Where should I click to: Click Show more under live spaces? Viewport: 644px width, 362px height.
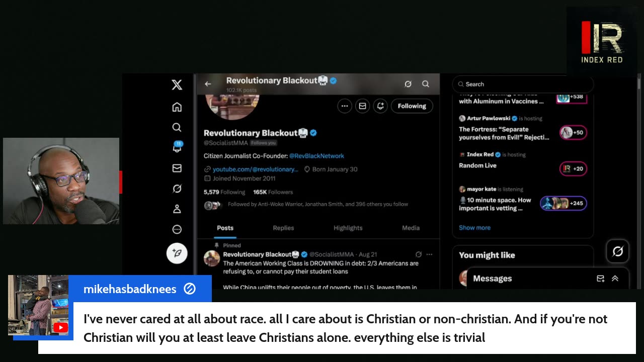pyautogui.click(x=474, y=228)
